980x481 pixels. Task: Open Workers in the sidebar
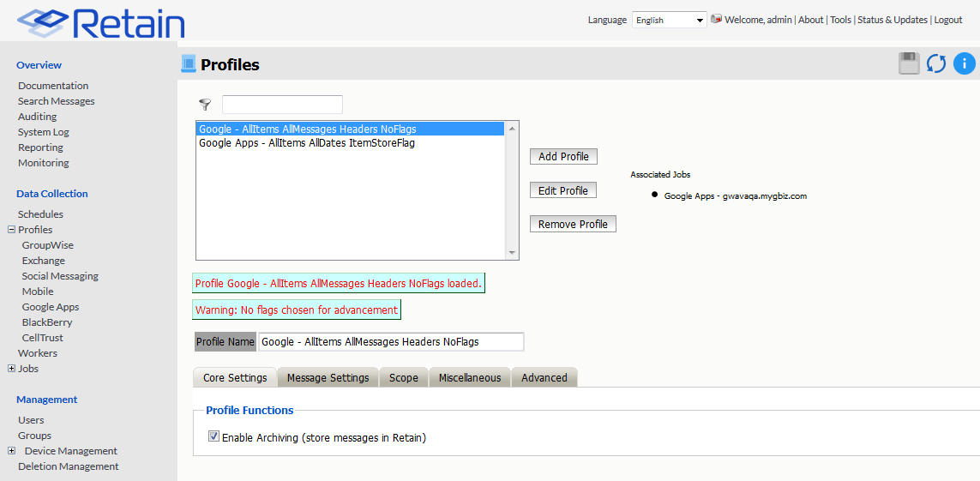37,353
